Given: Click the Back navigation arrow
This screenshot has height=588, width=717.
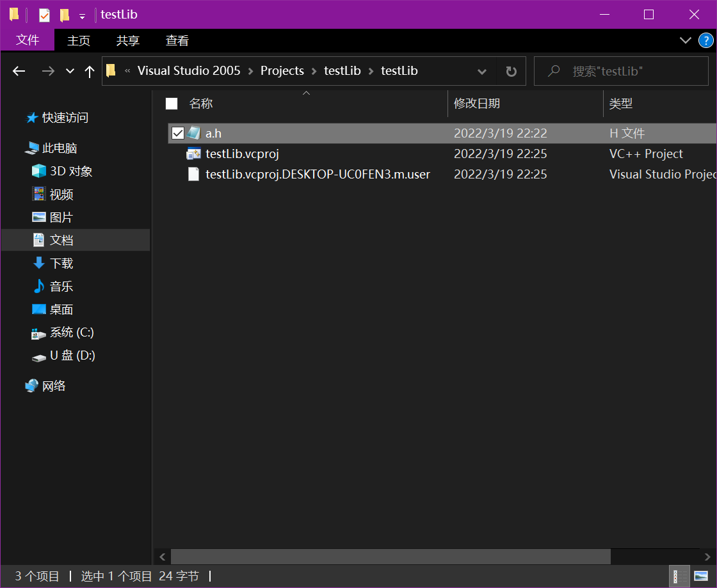Looking at the screenshot, I should pos(19,71).
